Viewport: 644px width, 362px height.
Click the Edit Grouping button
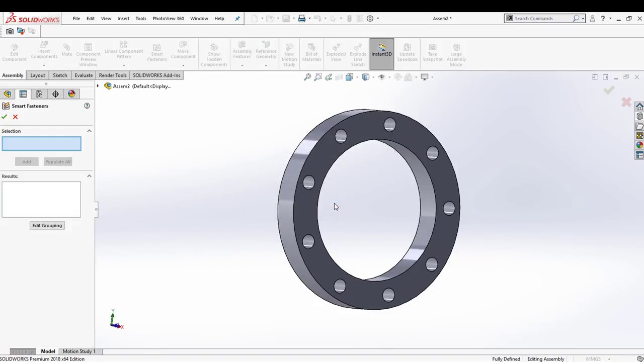pyautogui.click(x=47, y=225)
